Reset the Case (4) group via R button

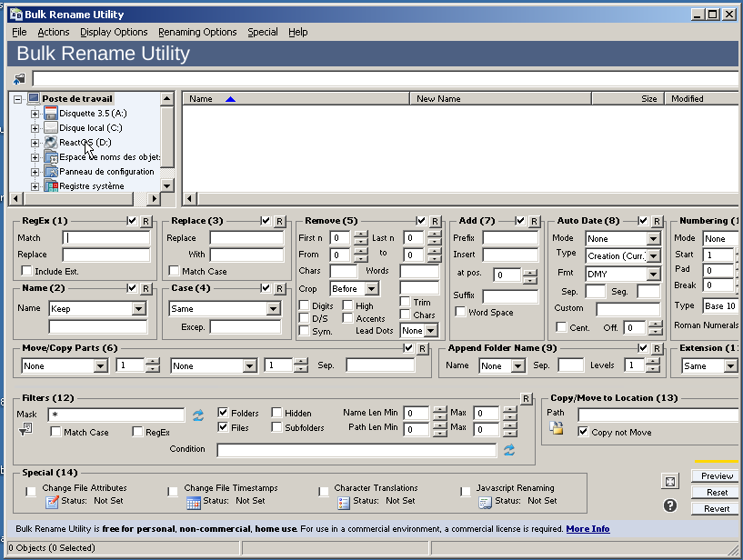pos(279,288)
